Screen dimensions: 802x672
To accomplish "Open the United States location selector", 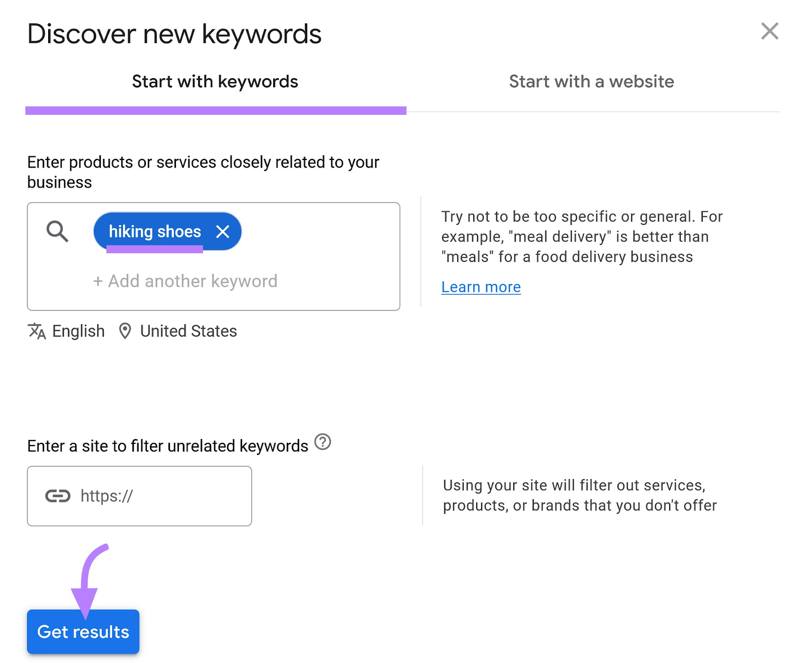I will (188, 331).
